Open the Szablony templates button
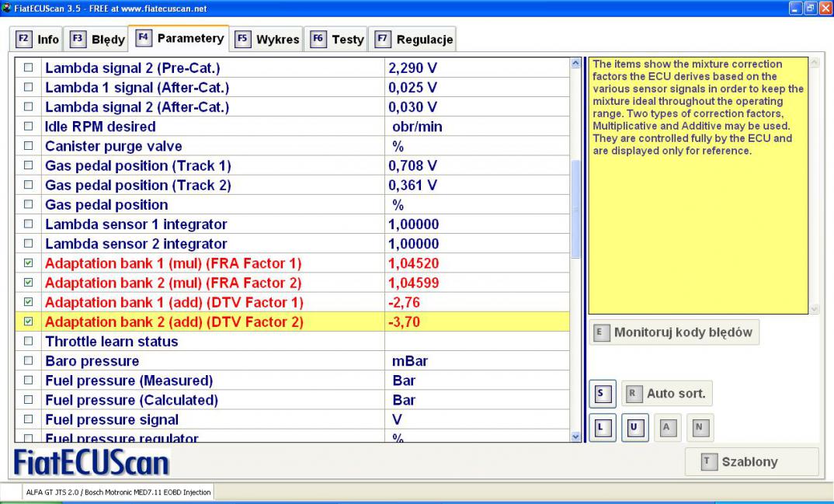The image size is (834, 504). 752,461
